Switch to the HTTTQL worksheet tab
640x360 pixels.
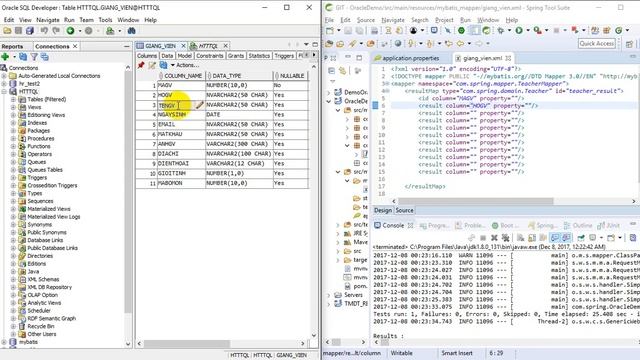click(x=208, y=46)
